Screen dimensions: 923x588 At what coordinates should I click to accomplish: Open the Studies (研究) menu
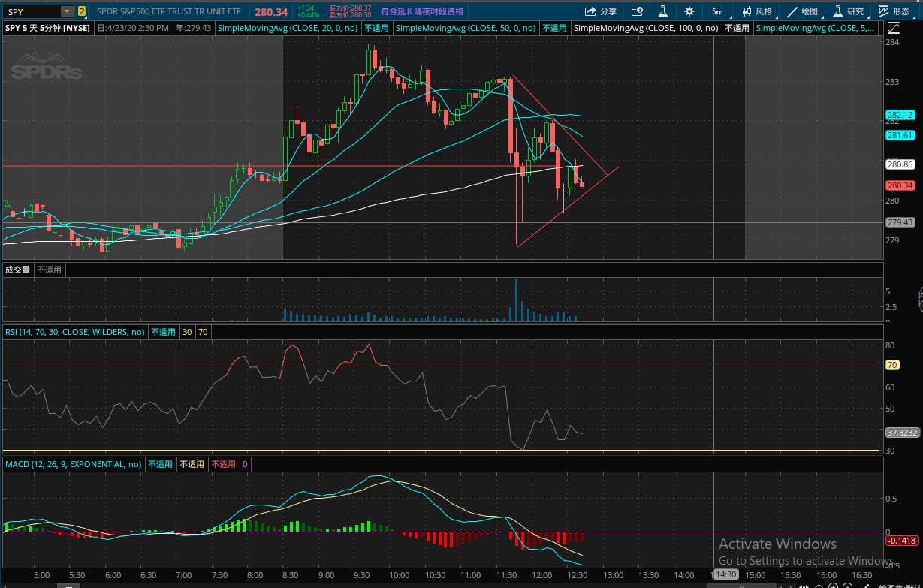849,11
